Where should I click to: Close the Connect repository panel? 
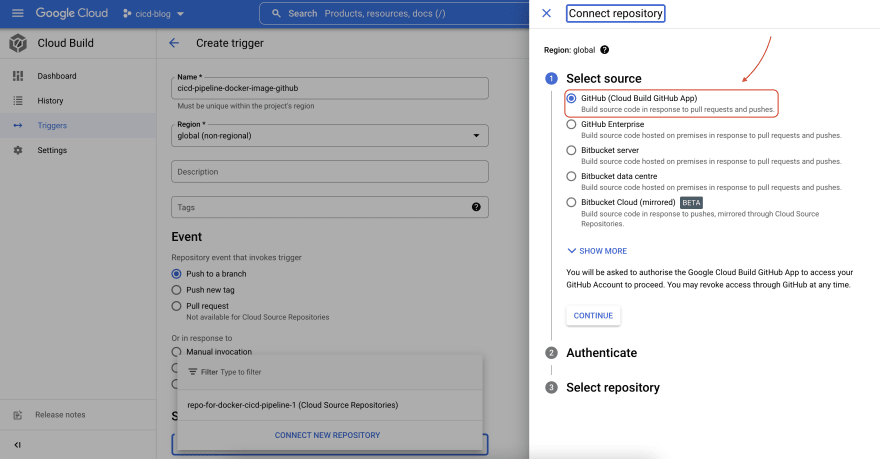[x=546, y=13]
